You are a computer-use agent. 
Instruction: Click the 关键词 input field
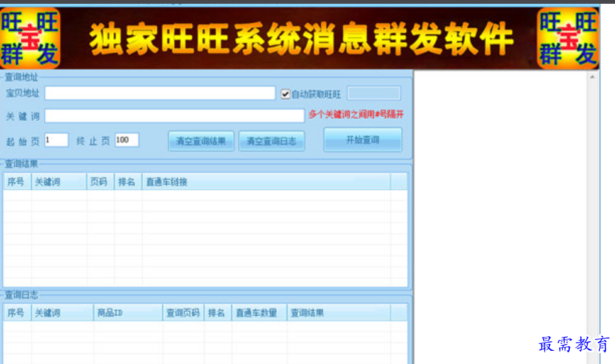(174, 116)
